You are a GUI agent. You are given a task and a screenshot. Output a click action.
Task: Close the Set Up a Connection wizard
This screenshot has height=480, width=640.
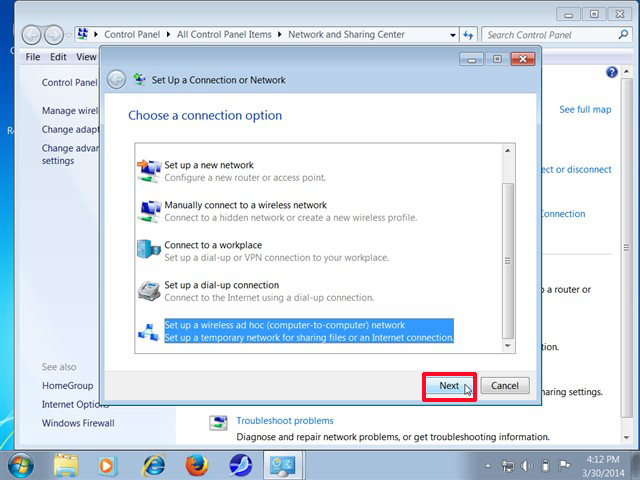point(523,59)
